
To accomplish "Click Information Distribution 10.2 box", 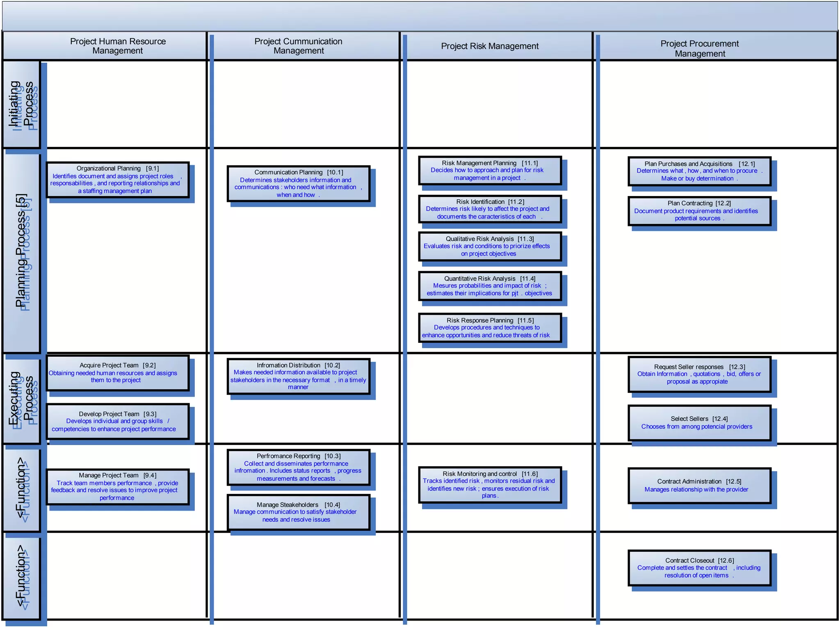I will [x=299, y=376].
